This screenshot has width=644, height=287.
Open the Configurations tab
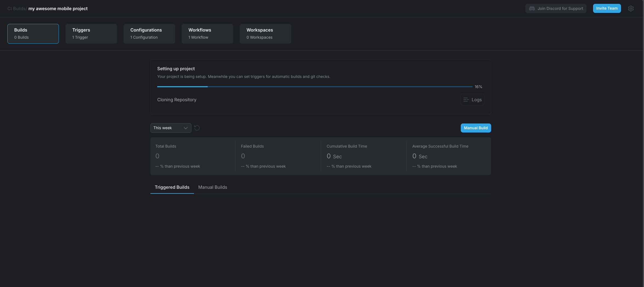149,33
